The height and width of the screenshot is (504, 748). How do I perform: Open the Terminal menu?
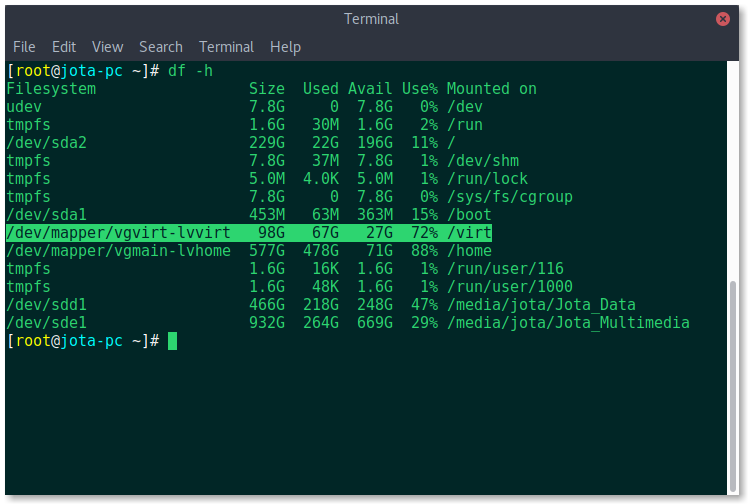tap(226, 47)
